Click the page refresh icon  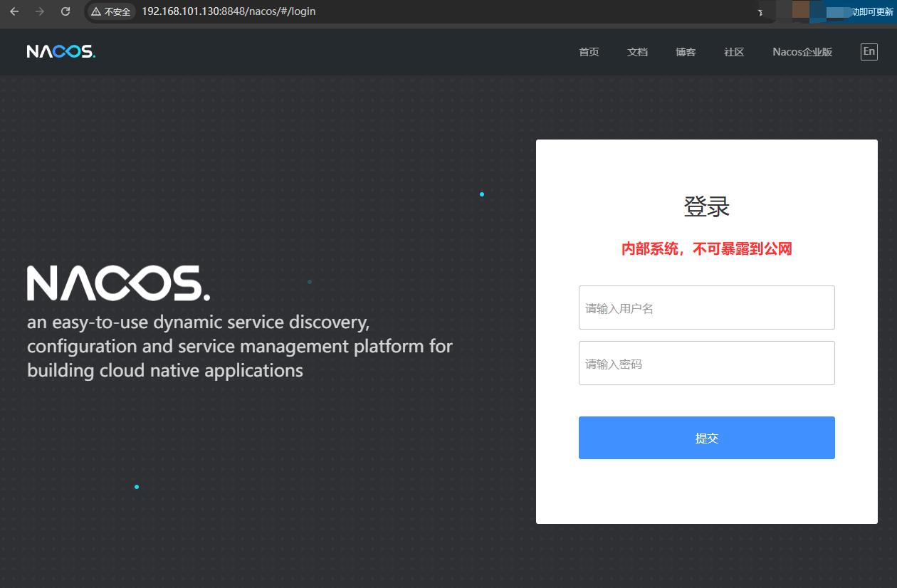point(65,11)
